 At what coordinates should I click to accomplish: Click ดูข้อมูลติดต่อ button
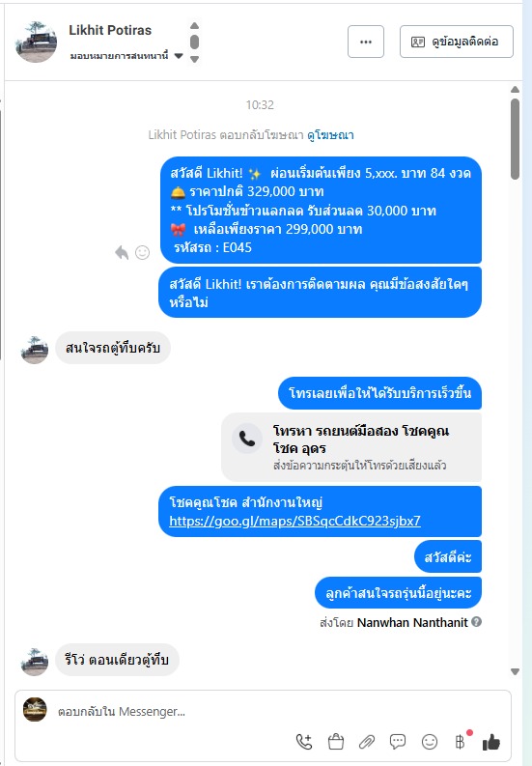(x=457, y=42)
